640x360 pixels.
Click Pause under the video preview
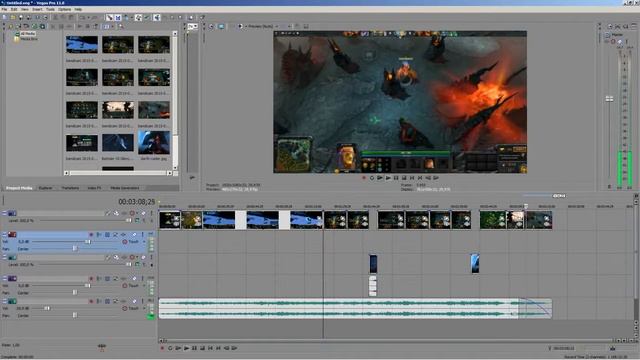click(396, 178)
